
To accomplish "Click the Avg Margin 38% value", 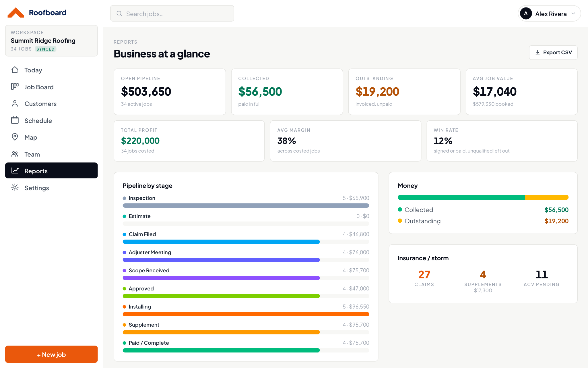I will [286, 141].
